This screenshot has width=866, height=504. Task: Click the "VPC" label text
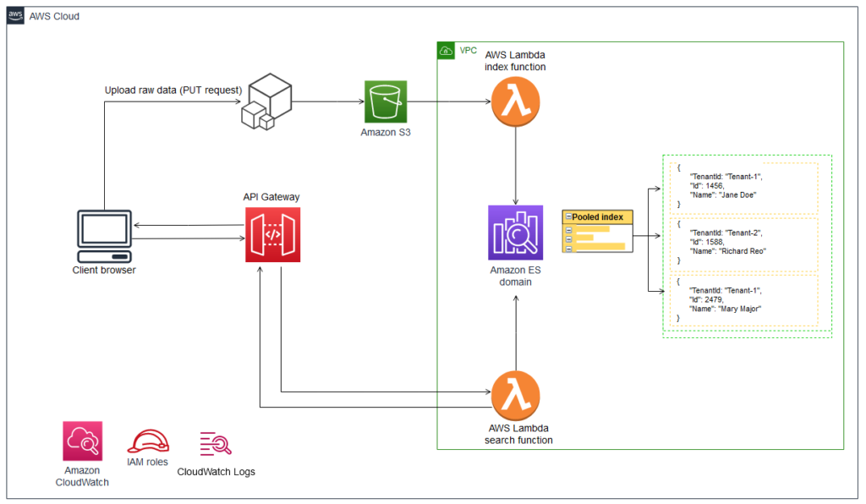click(469, 50)
